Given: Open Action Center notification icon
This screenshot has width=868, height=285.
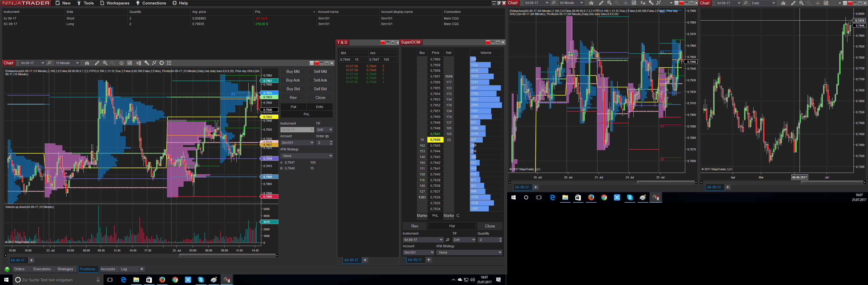Looking at the screenshot, I should pyautogui.click(x=498, y=280).
